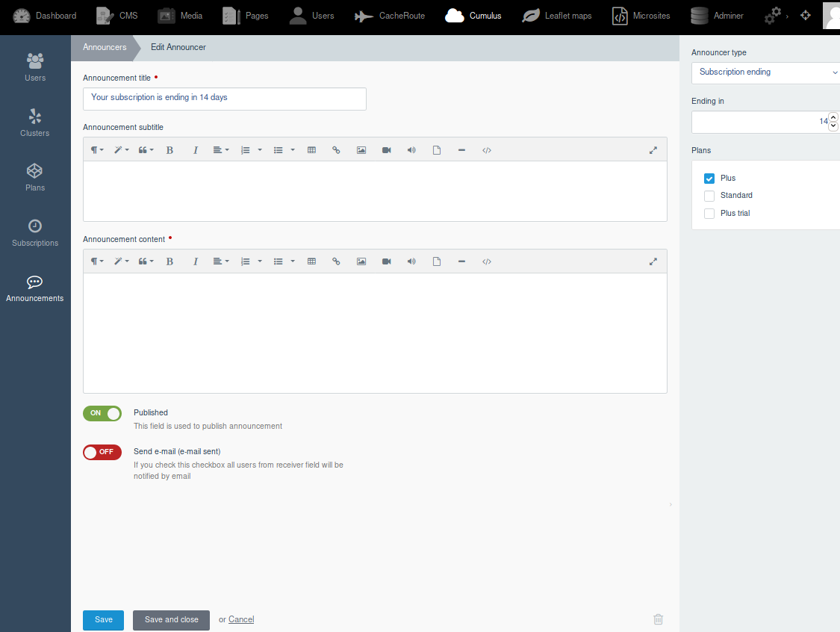Viewport: 840px width, 632px height.
Task: Open quote dropdown in subtitle editor
Action: pyautogui.click(x=146, y=150)
